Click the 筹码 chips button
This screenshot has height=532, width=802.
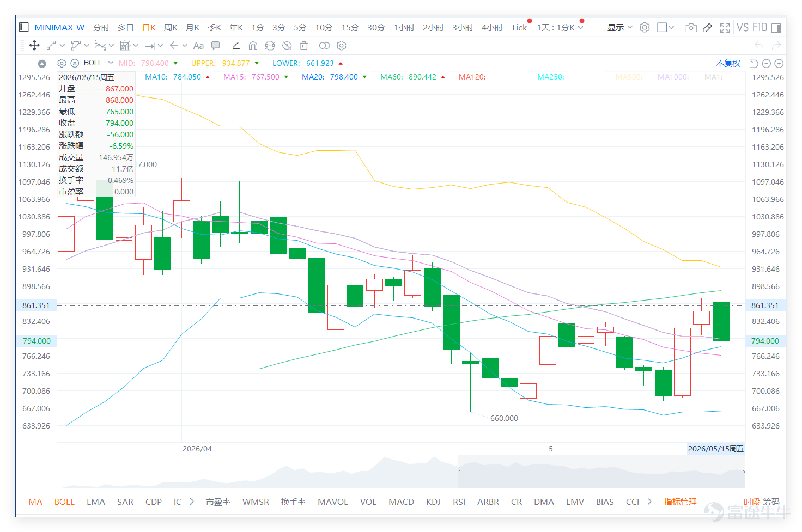click(x=771, y=502)
